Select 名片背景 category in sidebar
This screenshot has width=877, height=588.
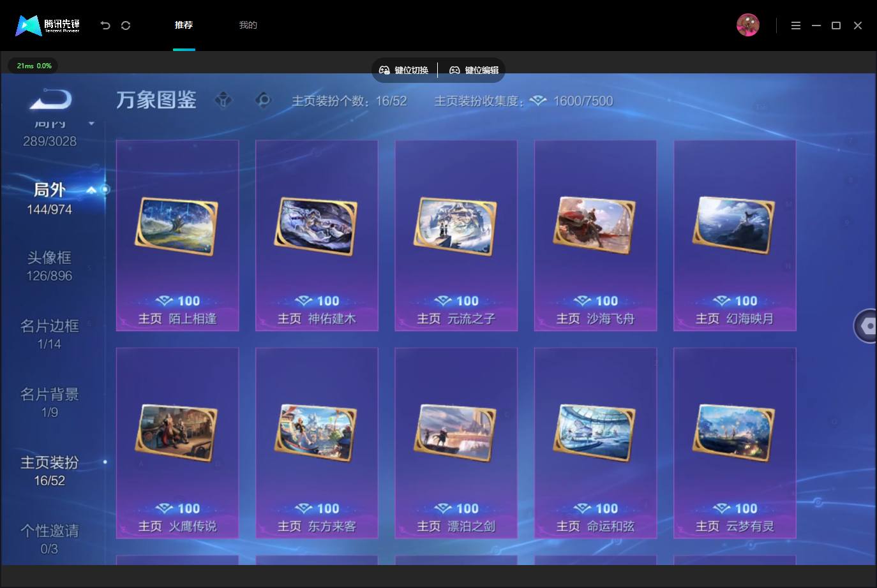[x=49, y=402]
